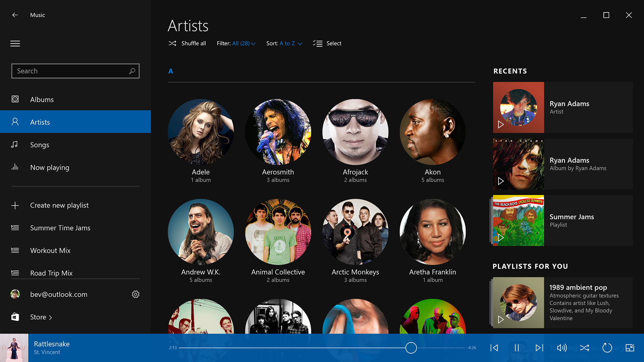644x362 pixels.
Task: Open Akon artist thumbnail
Action: tap(433, 132)
